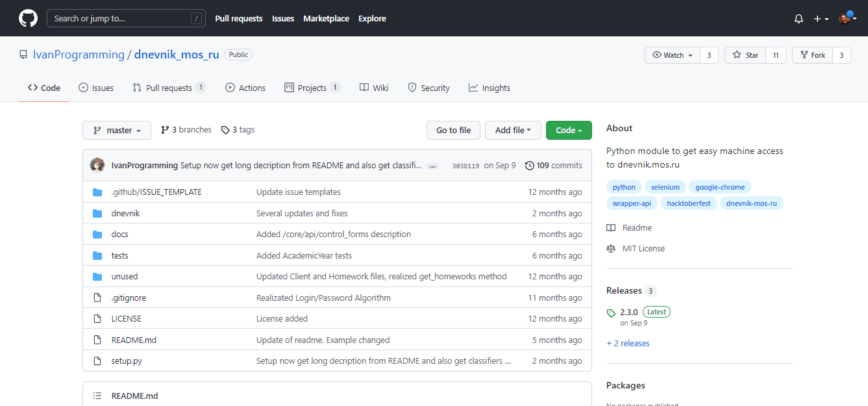Expand the Add file dropdown

click(513, 130)
